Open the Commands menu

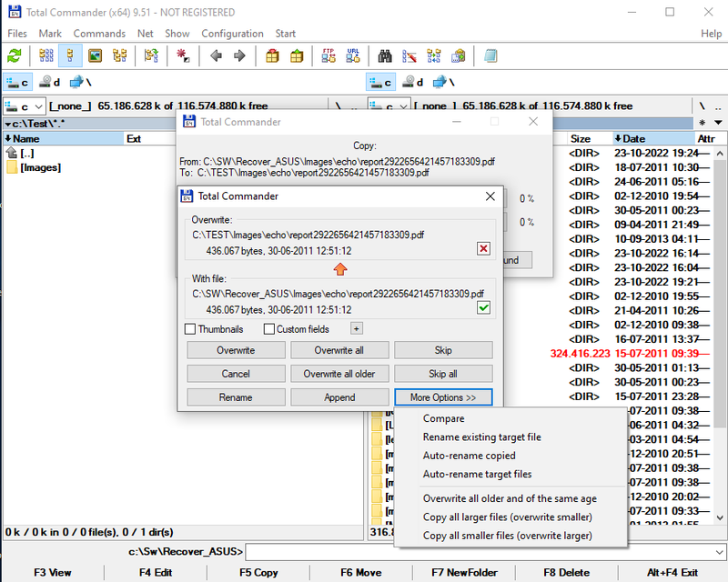pos(99,34)
